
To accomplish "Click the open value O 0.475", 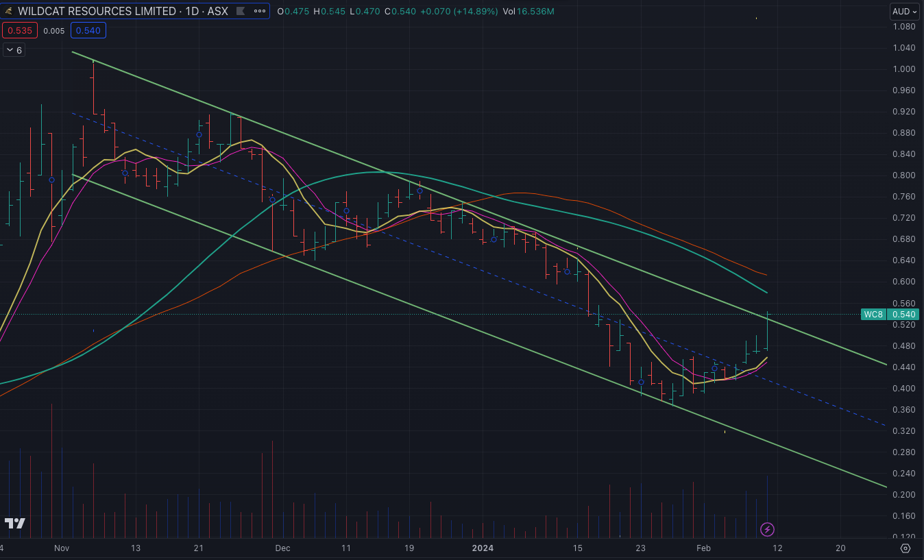I will (x=293, y=12).
